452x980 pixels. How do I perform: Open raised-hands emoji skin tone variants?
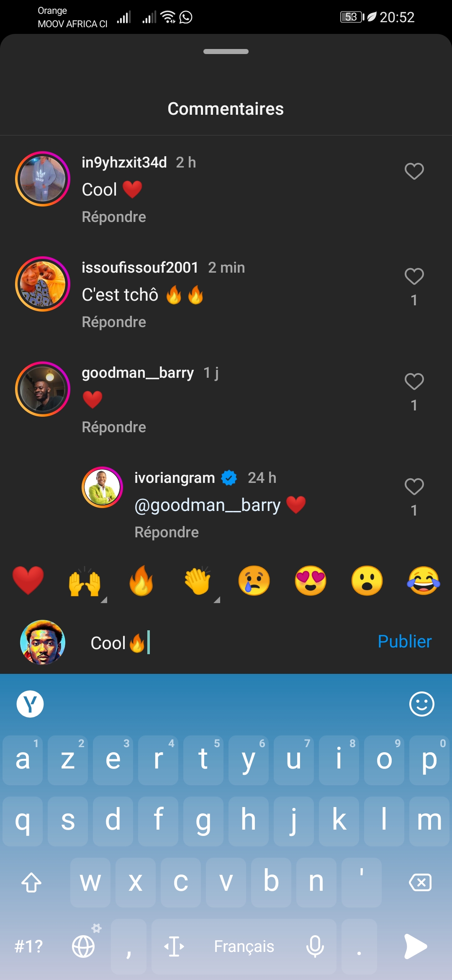point(103,599)
